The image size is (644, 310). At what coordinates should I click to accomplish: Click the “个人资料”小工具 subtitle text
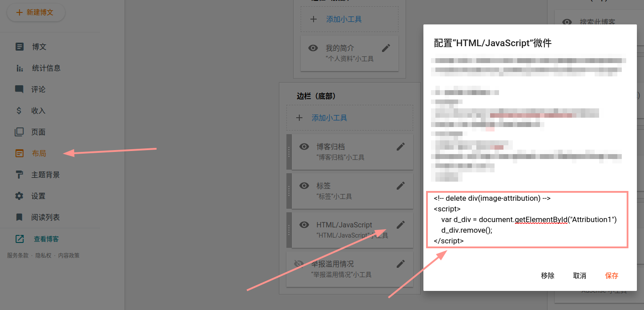click(x=350, y=59)
